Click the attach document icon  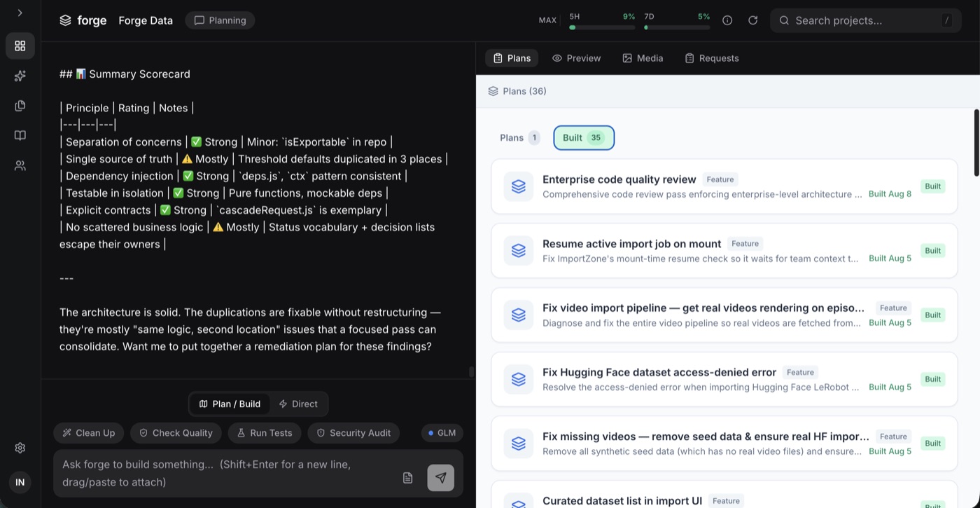[x=408, y=478]
